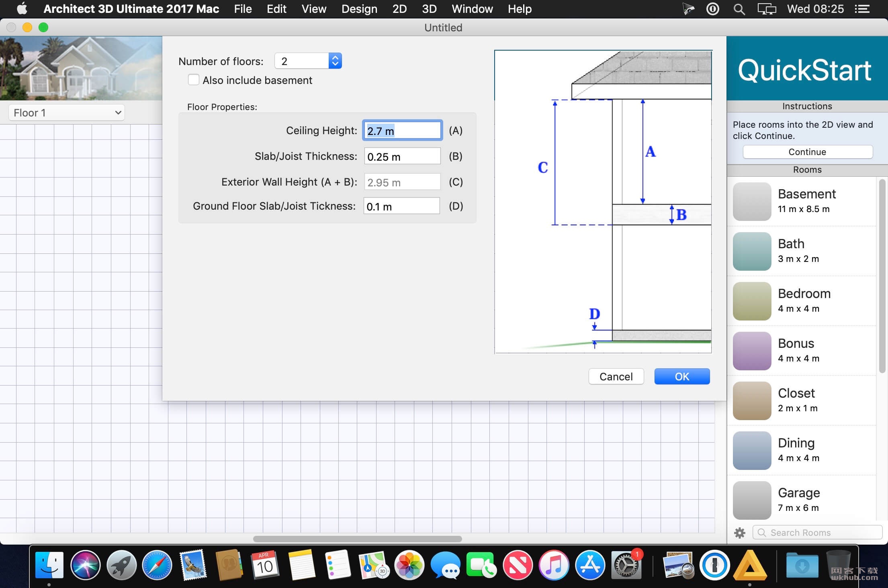Click the screen mirroring menu bar icon
Screen dimensions: 888x588
pos(767,9)
